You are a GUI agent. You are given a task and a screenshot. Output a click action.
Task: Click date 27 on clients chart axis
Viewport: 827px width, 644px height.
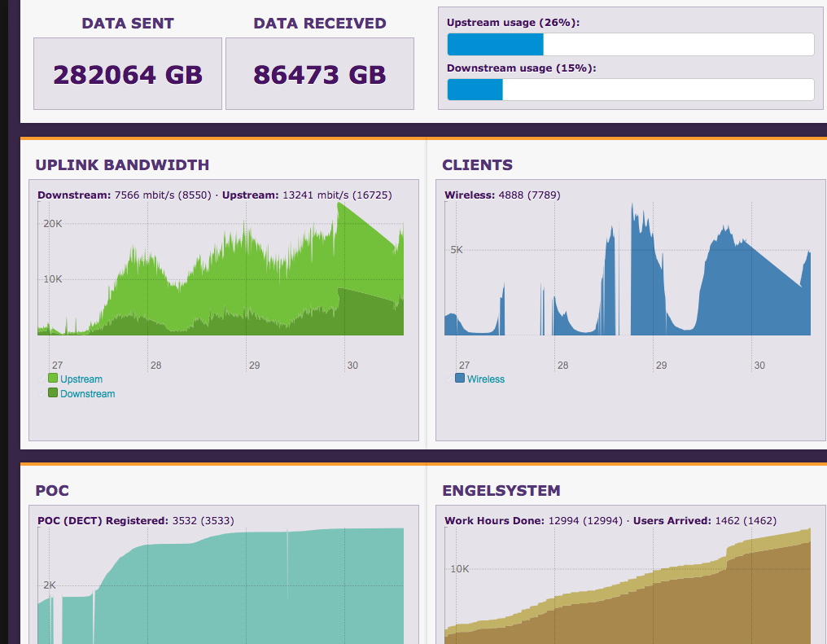465,365
